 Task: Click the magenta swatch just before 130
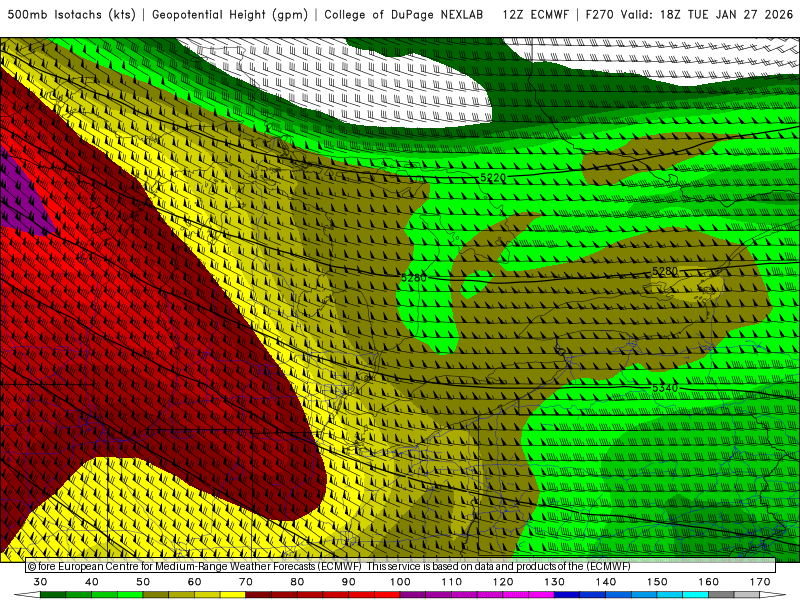click(541, 595)
